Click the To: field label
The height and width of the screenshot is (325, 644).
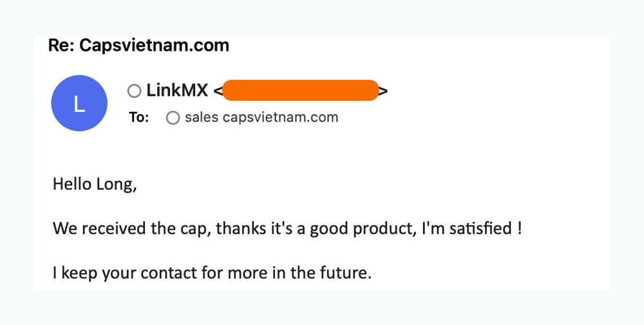pyautogui.click(x=139, y=117)
